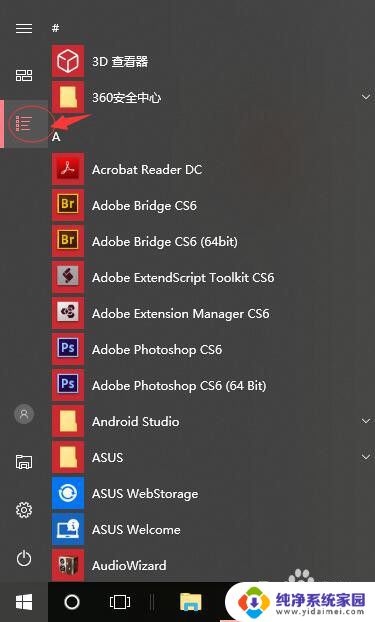This screenshot has width=375, height=622.
Task: Jump to the # letter header
Action: (56, 28)
